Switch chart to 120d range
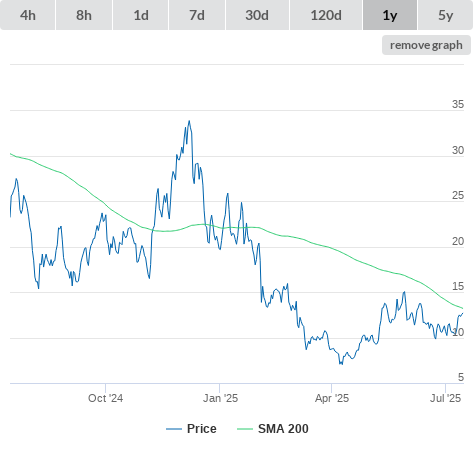Screen dimensions: 474x455 (326, 15)
